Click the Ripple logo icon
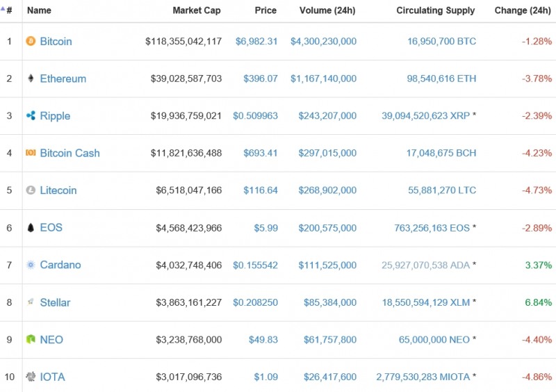Screen dimensions: 556x392 [x=31, y=116]
